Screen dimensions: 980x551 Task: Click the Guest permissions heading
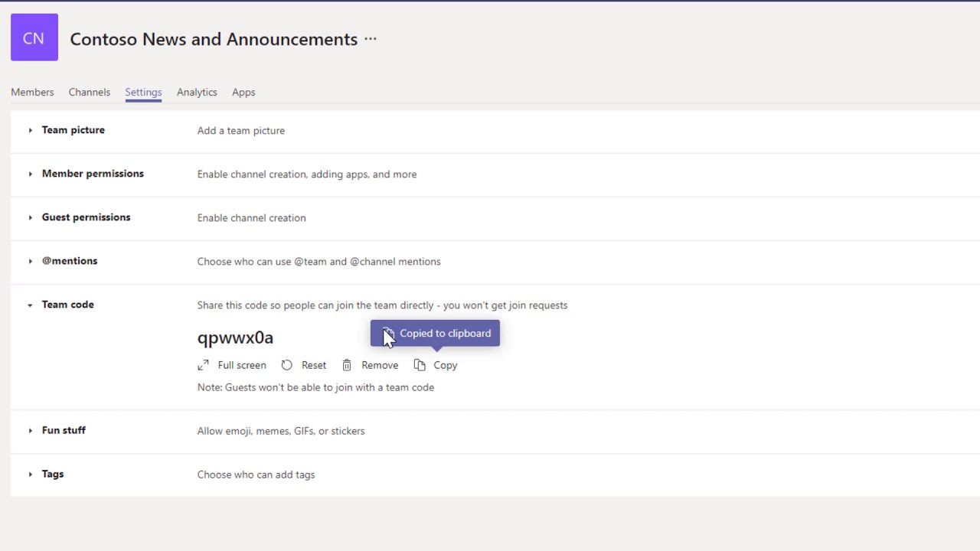point(87,217)
